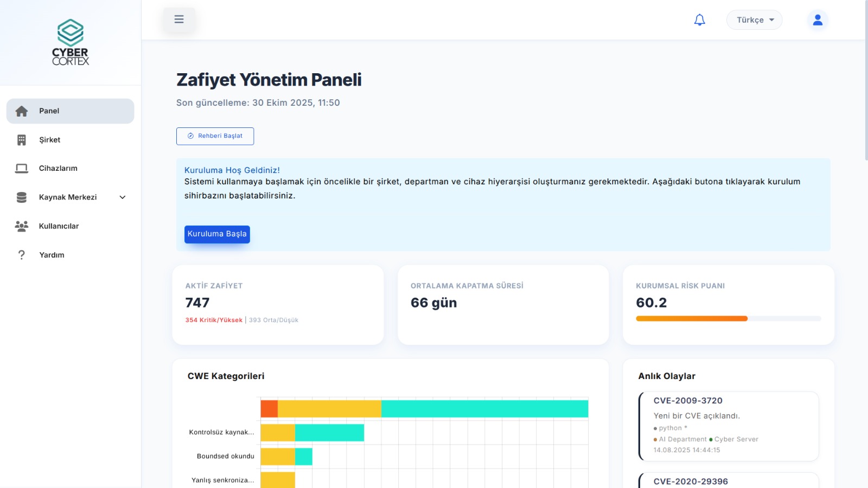Click the notification bell icon

[x=700, y=20]
